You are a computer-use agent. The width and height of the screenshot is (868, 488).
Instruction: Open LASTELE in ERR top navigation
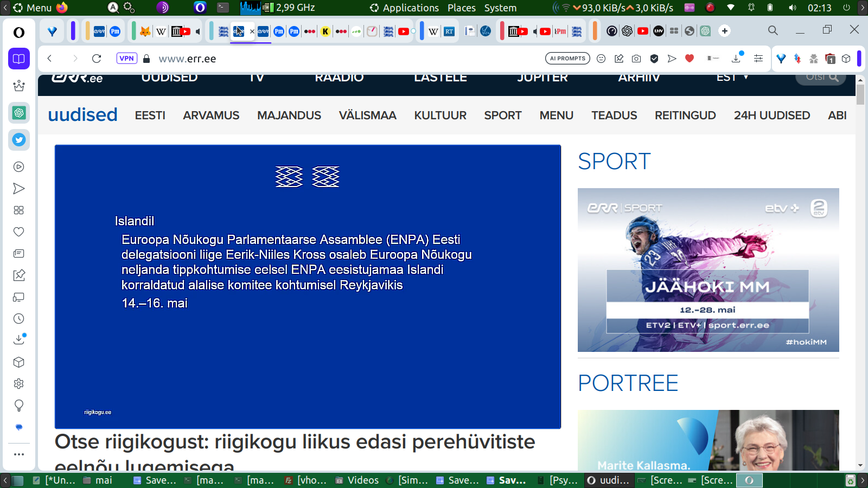click(441, 78)
